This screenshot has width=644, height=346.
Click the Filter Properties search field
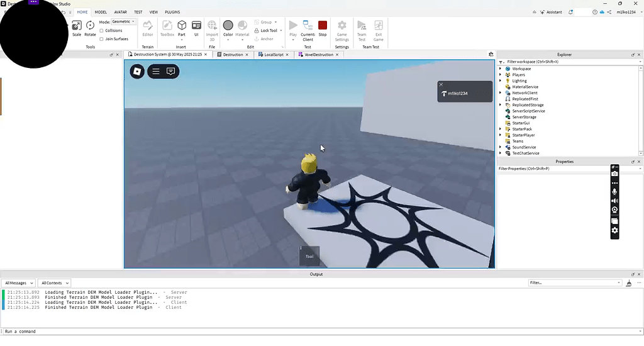point(569,169)
